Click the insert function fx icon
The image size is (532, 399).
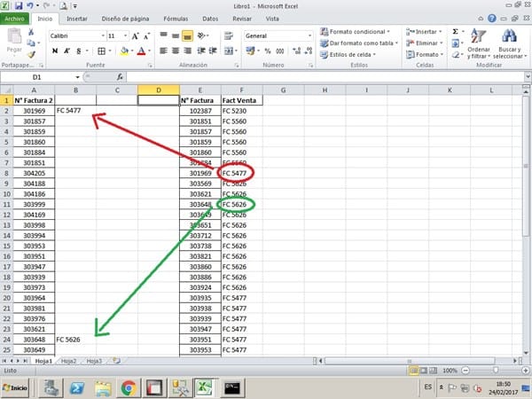[120, 77]
